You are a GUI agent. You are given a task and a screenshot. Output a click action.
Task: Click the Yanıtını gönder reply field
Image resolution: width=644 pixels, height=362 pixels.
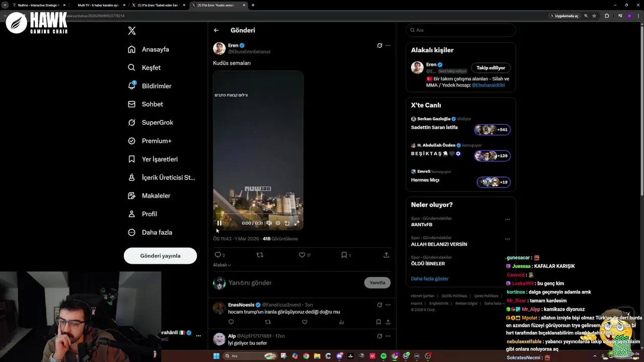[x=294, y=283]
